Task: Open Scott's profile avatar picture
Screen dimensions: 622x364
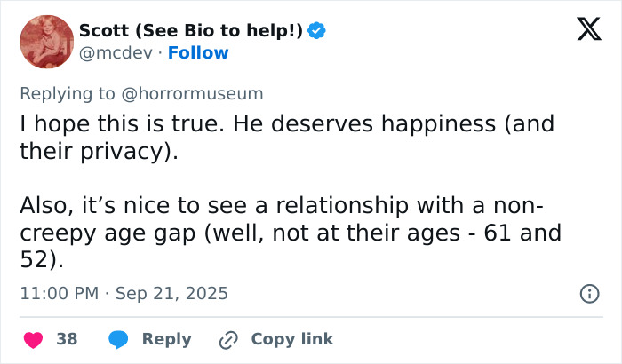Action: pyautogui.click(x=45, y=42)
